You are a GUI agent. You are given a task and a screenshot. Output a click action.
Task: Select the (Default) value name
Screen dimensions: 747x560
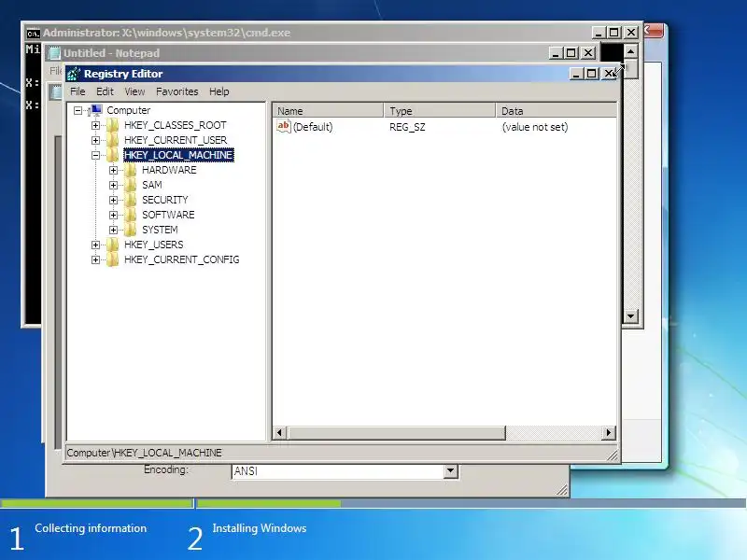pos(313,127)
